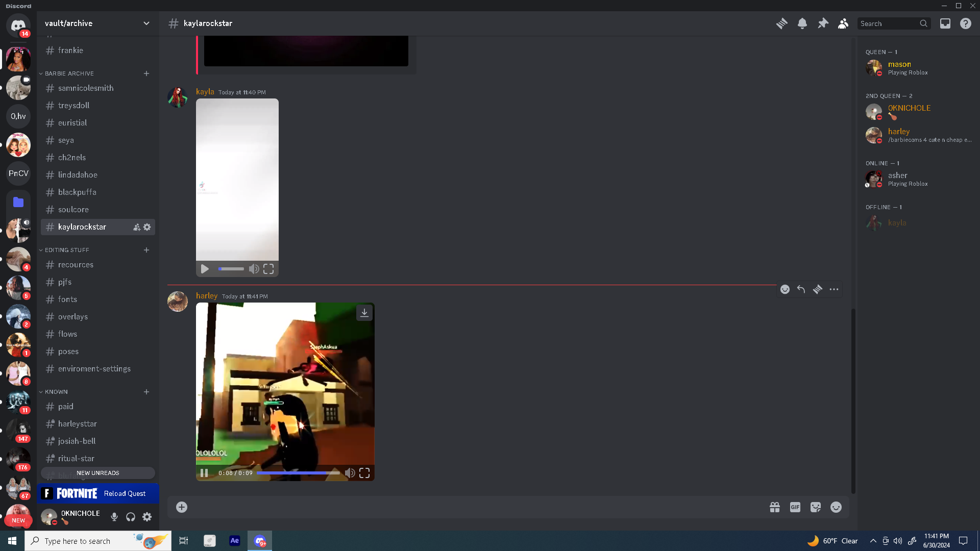Image resolution: width=980 pixels, height=551 pixels.
Task: Mute kayla's video volume
Action: point(254,269)
